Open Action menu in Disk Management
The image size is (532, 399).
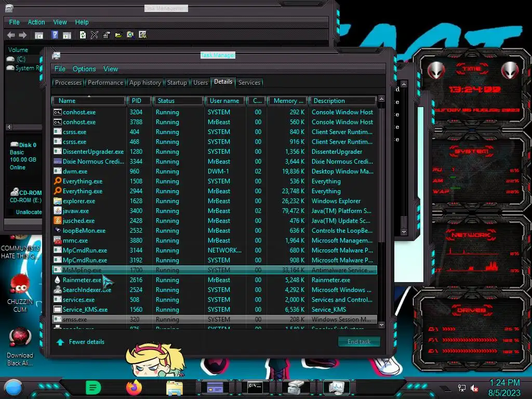pyautogui.click(x=36, y=22)
